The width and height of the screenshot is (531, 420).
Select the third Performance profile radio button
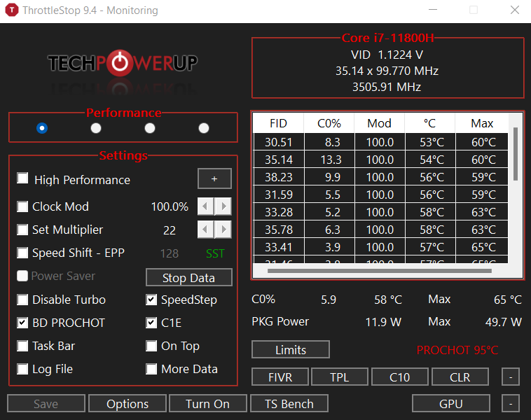150,128
